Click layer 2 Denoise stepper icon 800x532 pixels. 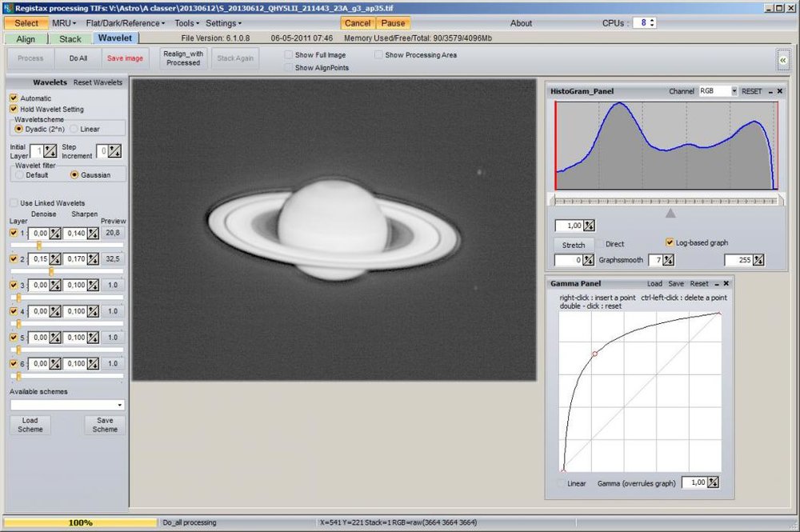click(x=55, y=259)
